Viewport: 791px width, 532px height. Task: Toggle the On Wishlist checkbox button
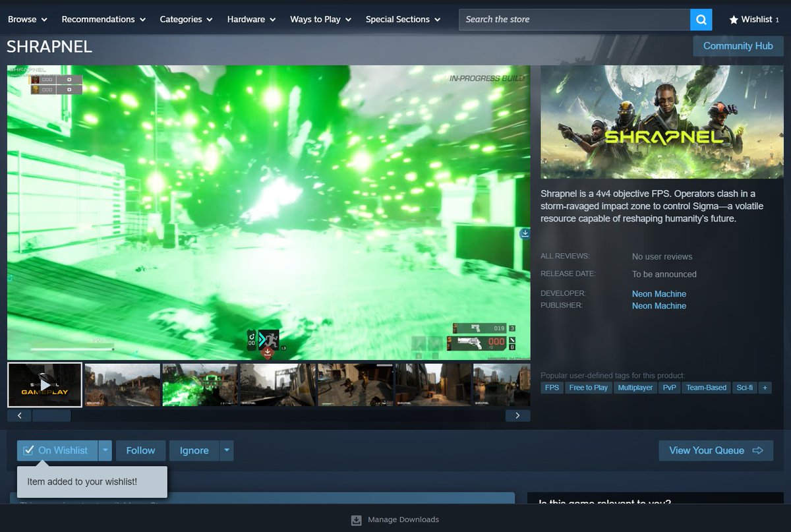tap(57, 450)
